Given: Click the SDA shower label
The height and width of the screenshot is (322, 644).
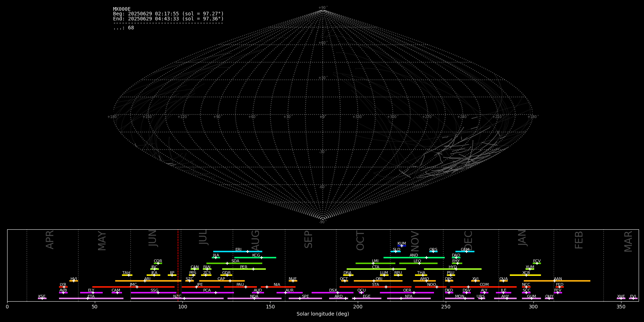Looking at the screenshot, I should click(x=235, y=261).
